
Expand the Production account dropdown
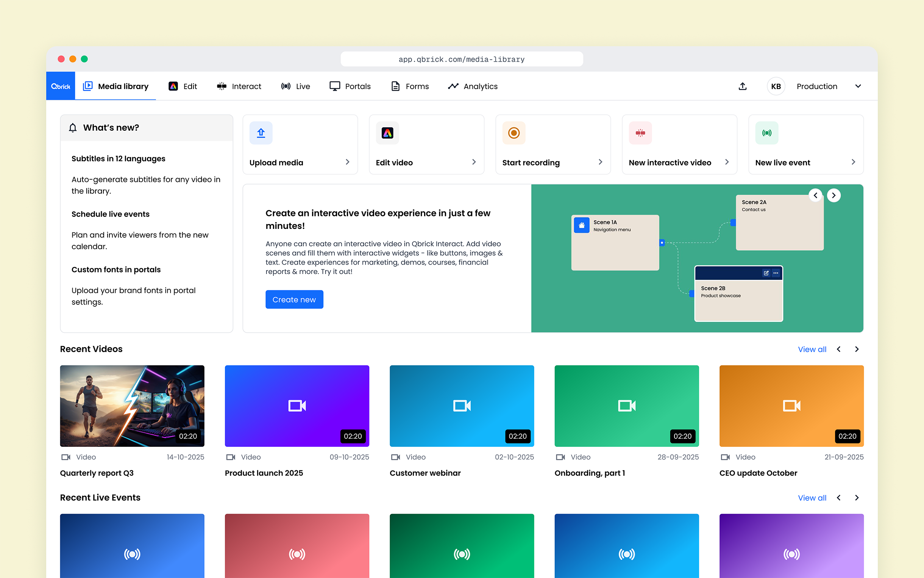[x=858, y=86]
